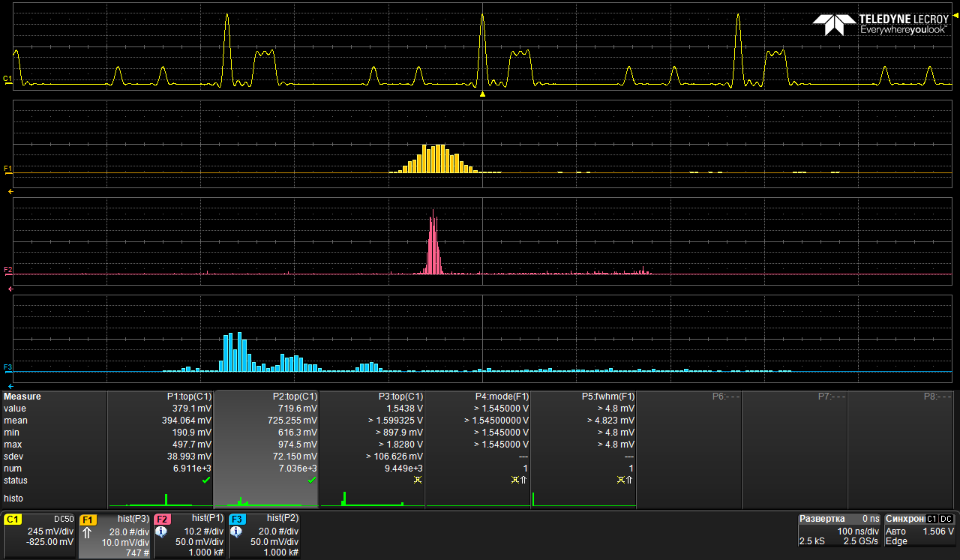Click the Measure table header label
This screenshot has height=560, width=960.
coord(22,397)
